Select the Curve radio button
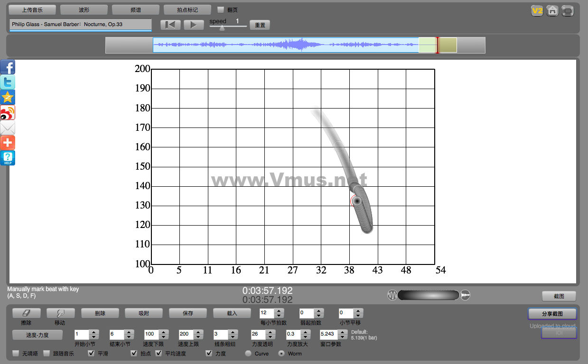588x364 pixels. (248, 354)
